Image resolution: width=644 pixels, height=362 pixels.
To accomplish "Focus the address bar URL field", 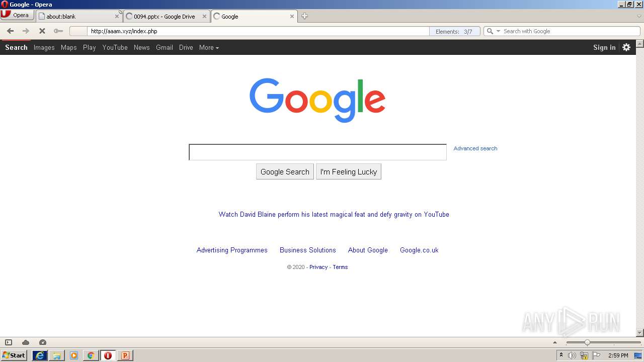I will point(258,31).
